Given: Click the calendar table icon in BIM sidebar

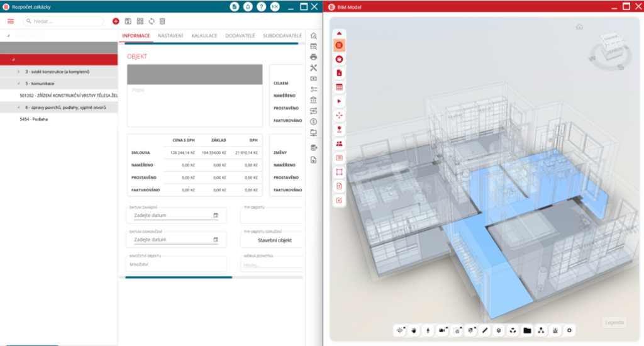Looking at the screenshot, I should 340,87.
